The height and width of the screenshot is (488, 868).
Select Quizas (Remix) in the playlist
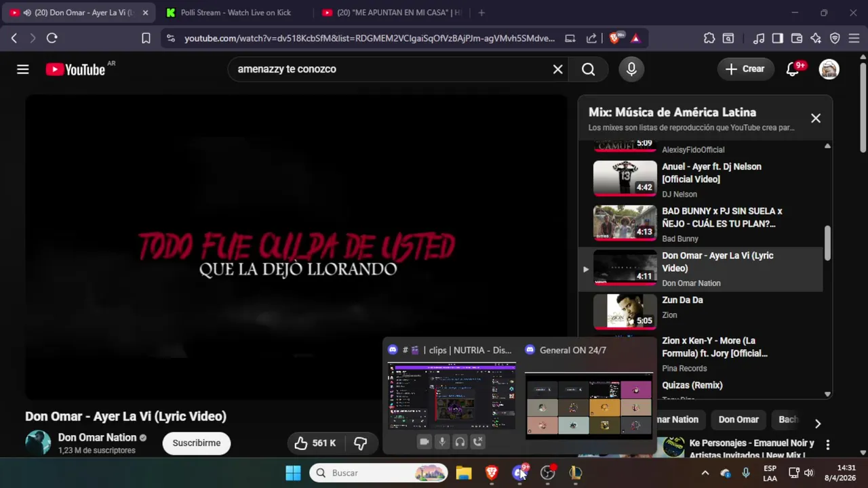(x=692, y=385)
